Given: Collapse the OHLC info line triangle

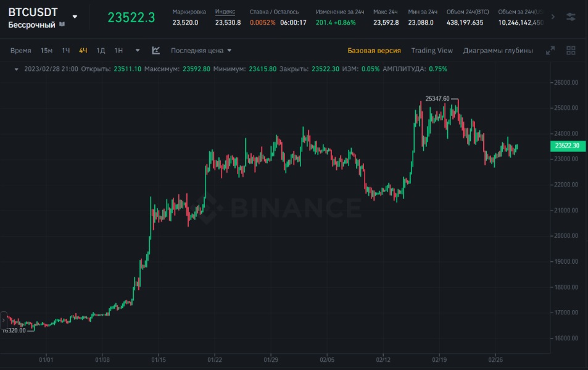Looking at the screenshot, I should coord(17,69).
